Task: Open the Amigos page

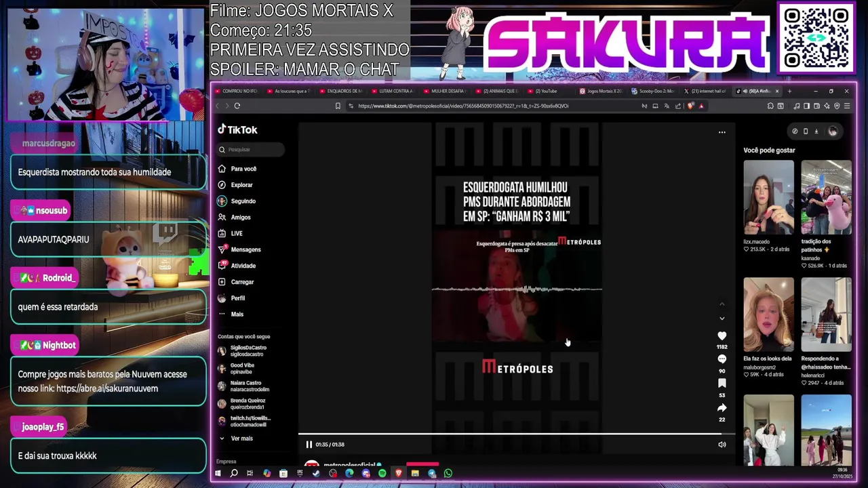Action: click(235, 218)
